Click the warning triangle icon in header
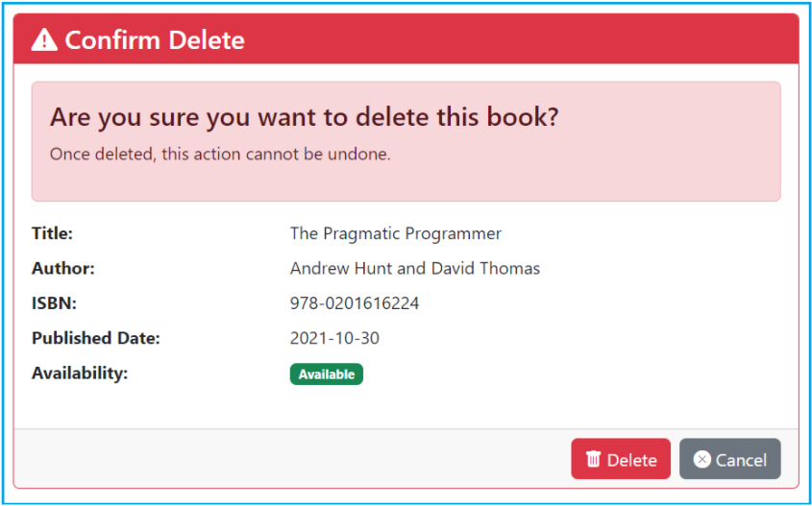This screenshot has height=506, width=812. 44,40
